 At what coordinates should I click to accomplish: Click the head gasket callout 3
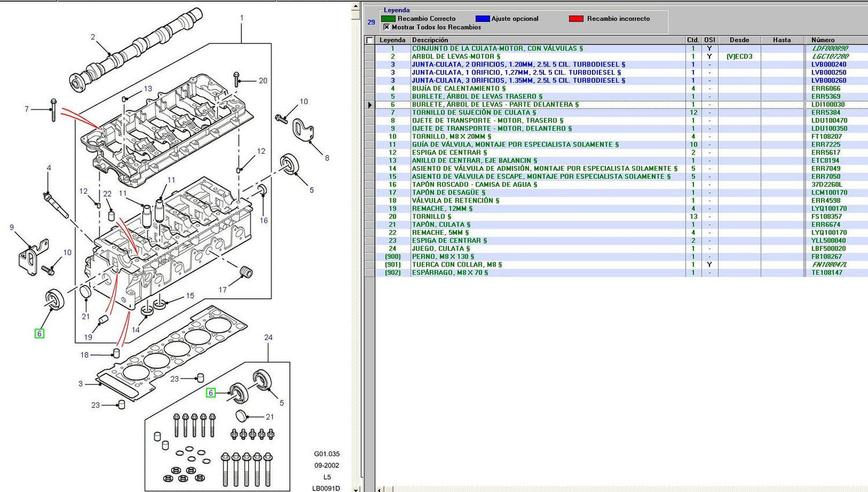click(x=80, y=383)
